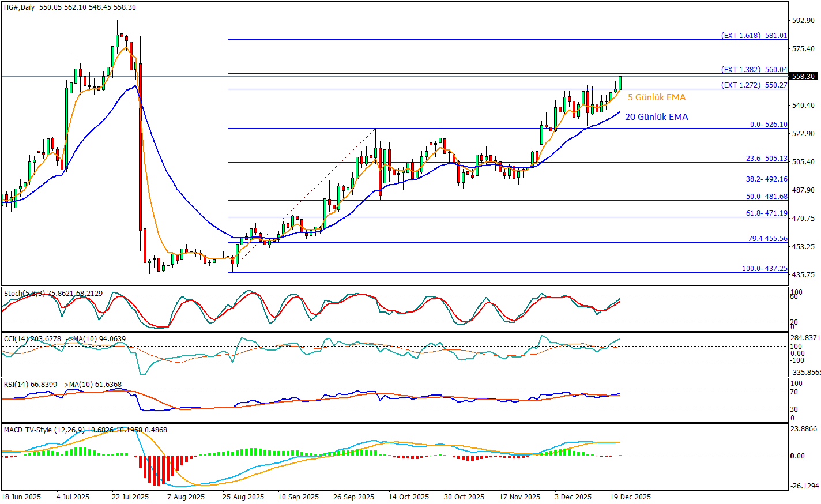Select the 0.0- 526.10 Fibonacci label
821x504 pixels.
click(768, 125)
